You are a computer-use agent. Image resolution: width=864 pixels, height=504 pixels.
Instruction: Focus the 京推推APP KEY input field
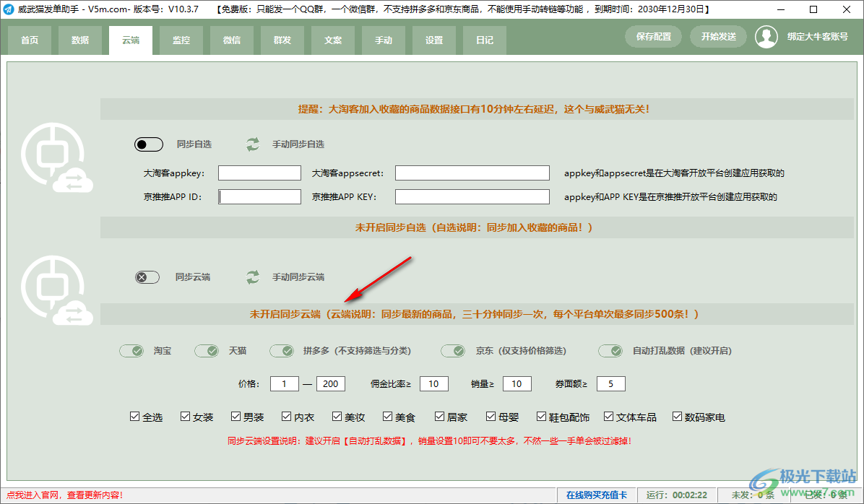coord(472,196)
